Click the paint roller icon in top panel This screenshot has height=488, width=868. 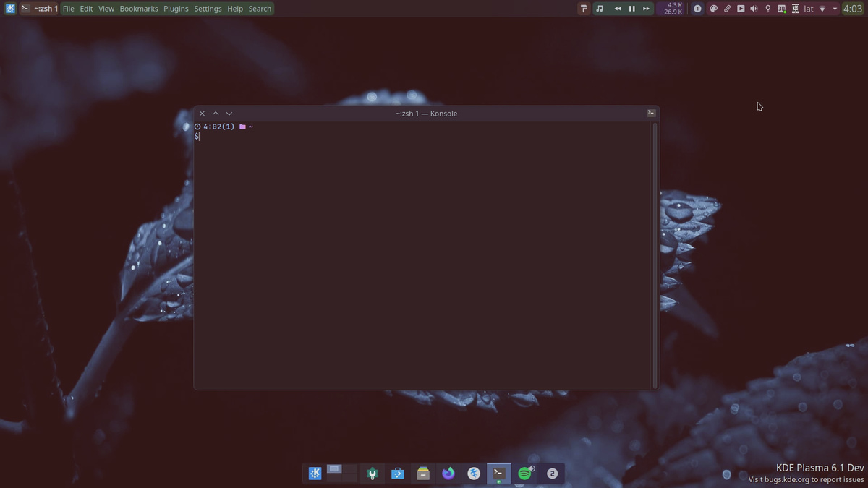pos(584,9)
